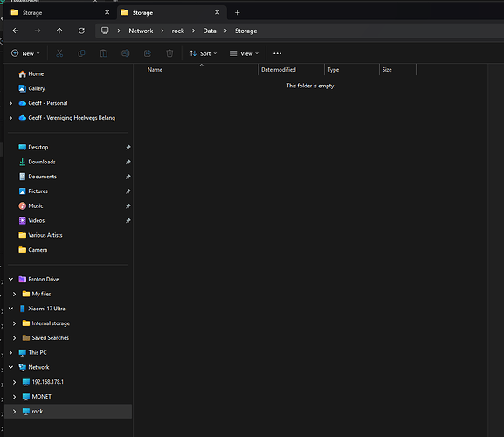Click the Rename icon in toolbar
The width and height of the screenshot is (504, 437).
[x=126, y=53]
